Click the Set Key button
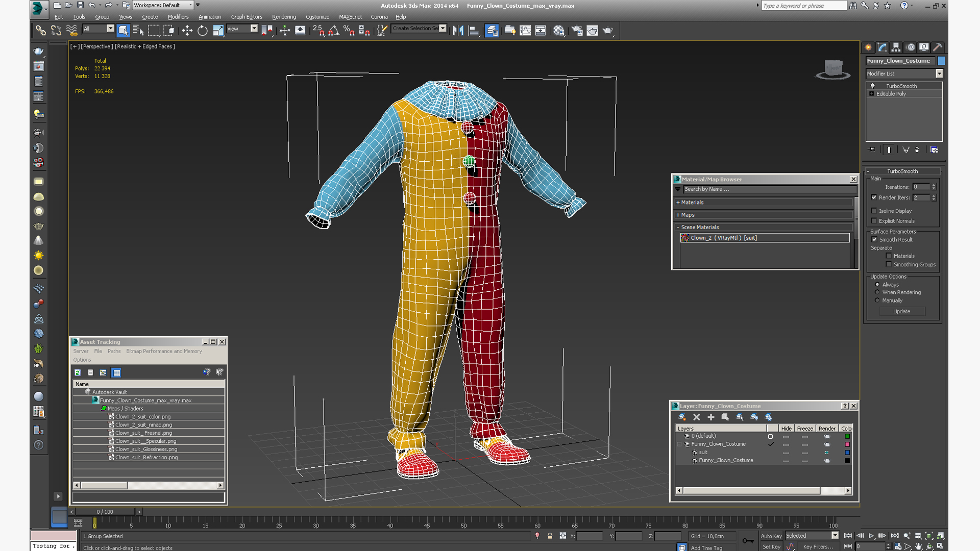The height and width of the screenshot is (551, 980). [x=771, y=547]
